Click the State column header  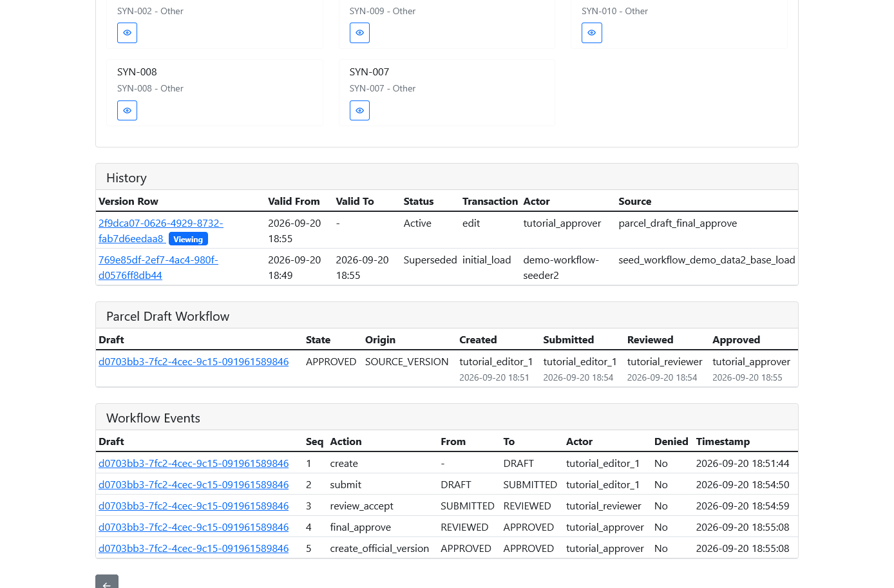pos(318,340)
